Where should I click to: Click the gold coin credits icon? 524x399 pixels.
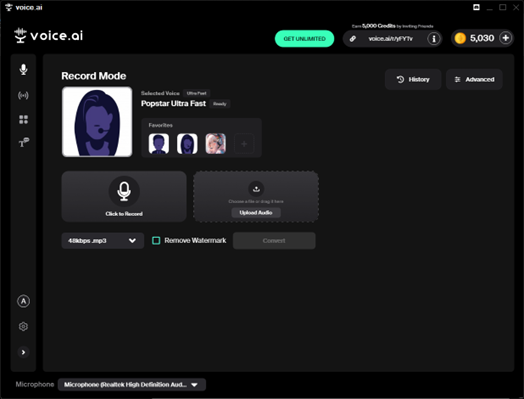(x=460, y=38)
